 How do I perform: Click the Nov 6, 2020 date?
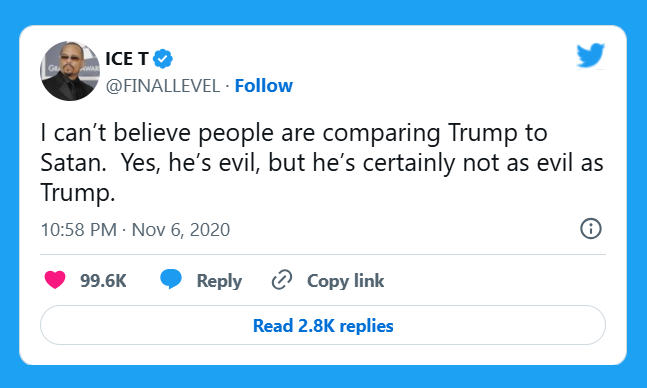click(181, 229)
